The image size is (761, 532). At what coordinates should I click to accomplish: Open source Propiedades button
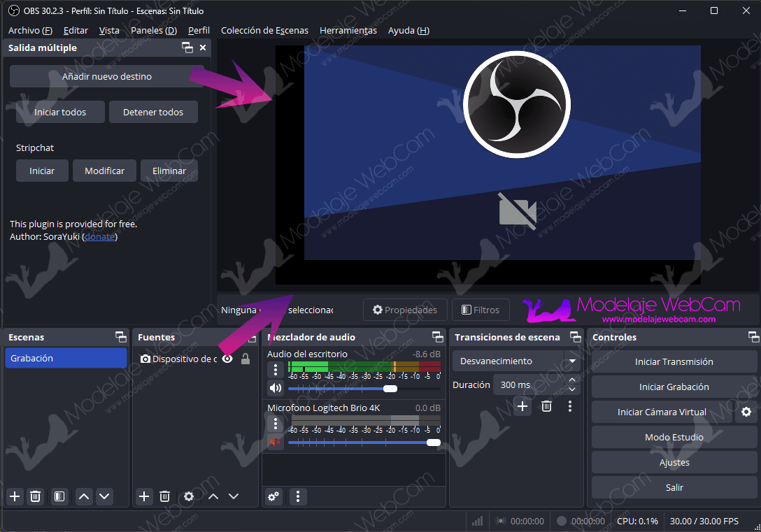(x=405, y=310)
